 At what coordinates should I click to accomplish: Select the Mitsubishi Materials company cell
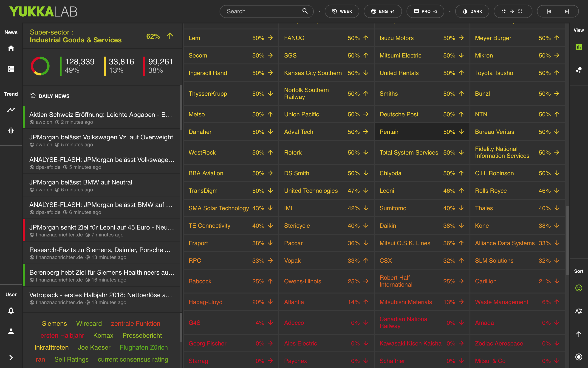click(x=422, y=302)
